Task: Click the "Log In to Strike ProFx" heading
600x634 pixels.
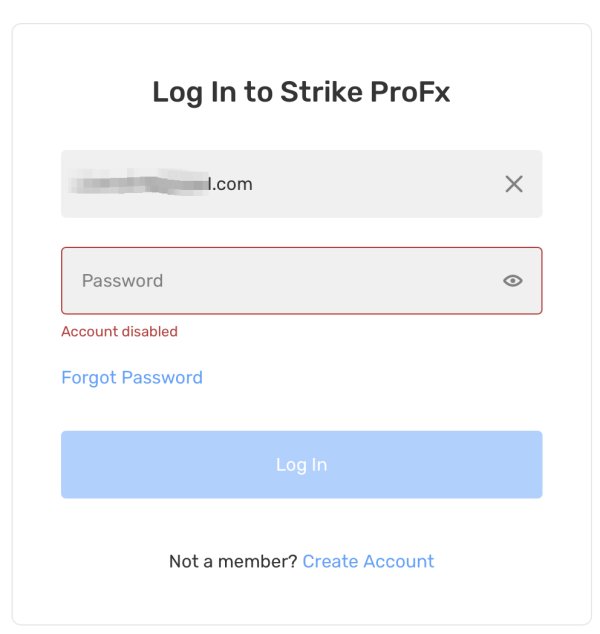Action: (301, 93)
